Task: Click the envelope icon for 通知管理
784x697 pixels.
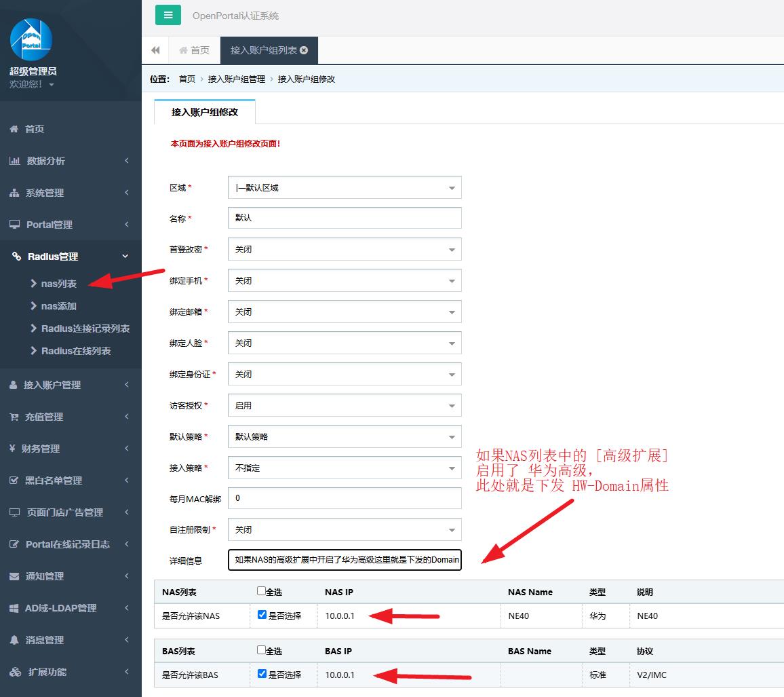Action: tap(14, 576)
